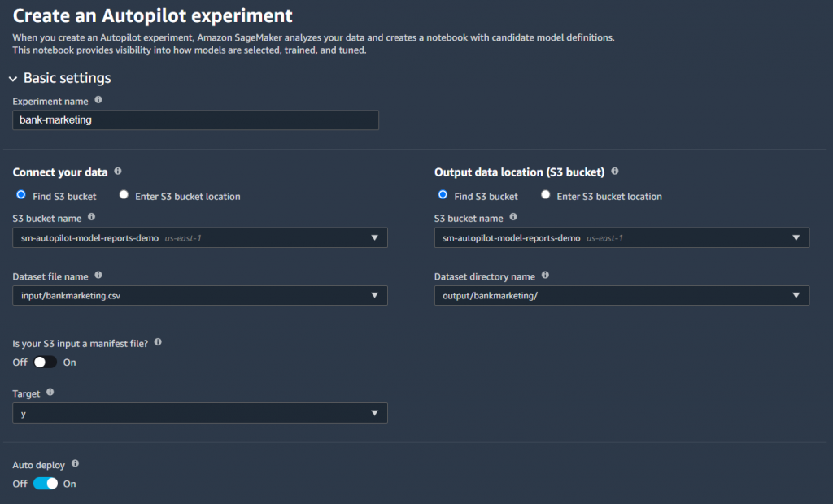Viewport: 833px width, 504px height.
Task: Click the Experiment name text field
Action: 195,120
